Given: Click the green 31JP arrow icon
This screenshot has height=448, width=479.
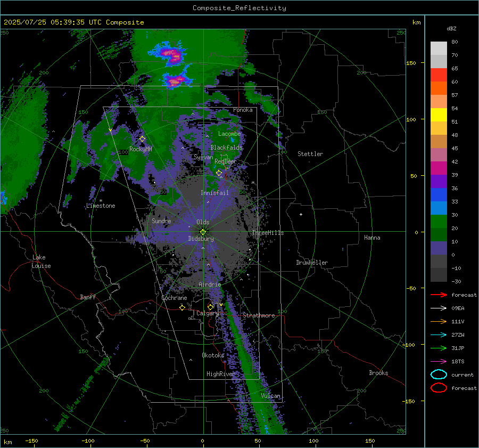Looking at the screenshot, I should 439,348.
